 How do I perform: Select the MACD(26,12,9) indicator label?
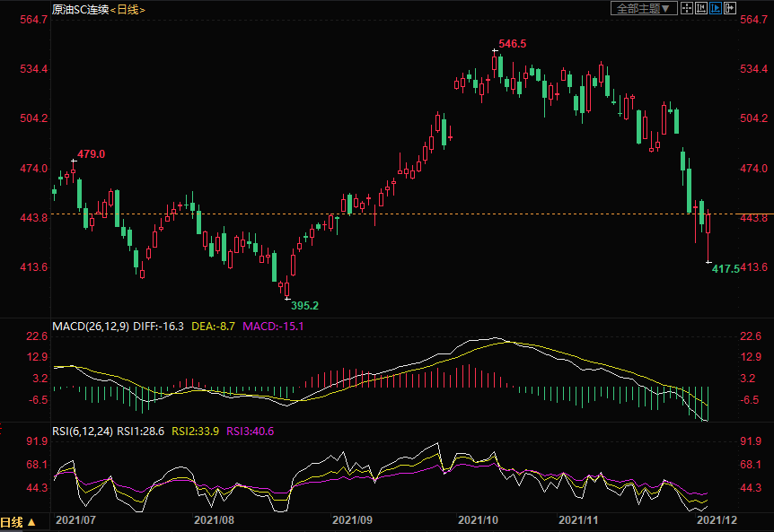(x=90, y=326)
